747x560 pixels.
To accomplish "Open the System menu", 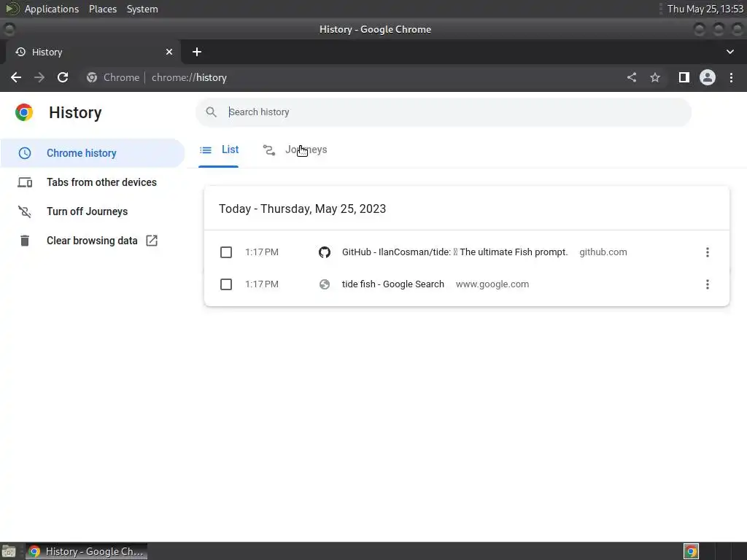I will click(x=142, y=9).
